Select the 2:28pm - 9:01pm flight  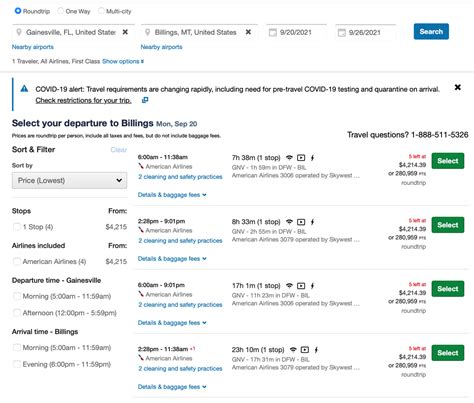coord(448,225)
